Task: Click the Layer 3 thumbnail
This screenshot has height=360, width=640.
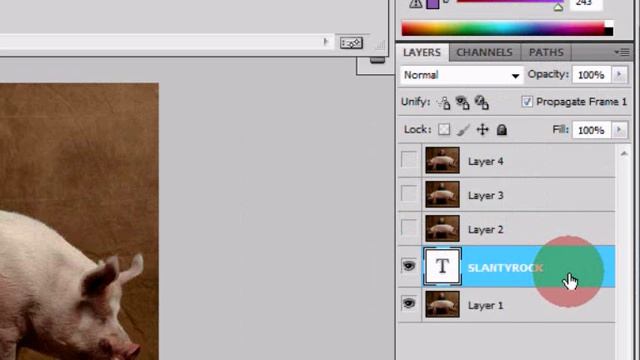Action: (x=442, y=194)
